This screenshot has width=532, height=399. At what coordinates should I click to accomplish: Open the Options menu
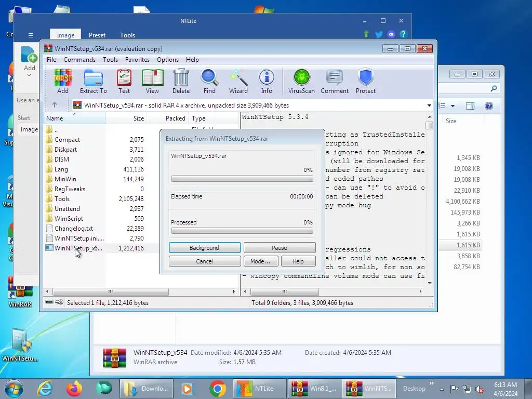[168, 60]
